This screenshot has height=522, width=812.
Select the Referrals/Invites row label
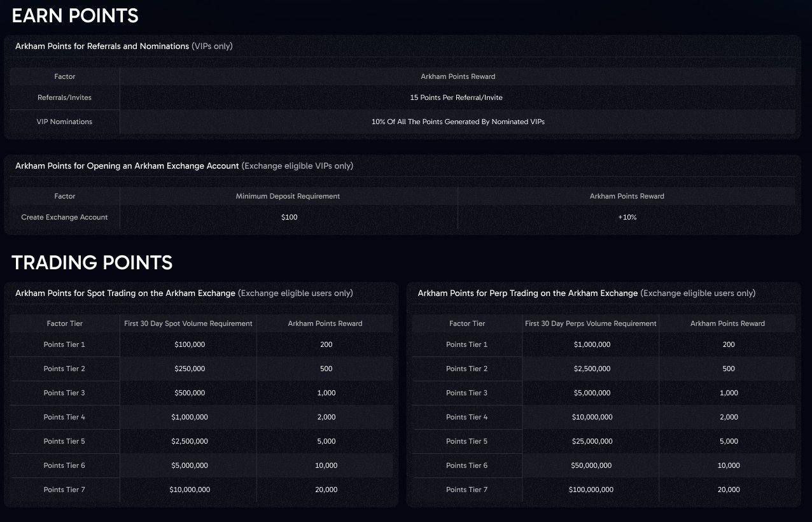[x=64, y=97]
